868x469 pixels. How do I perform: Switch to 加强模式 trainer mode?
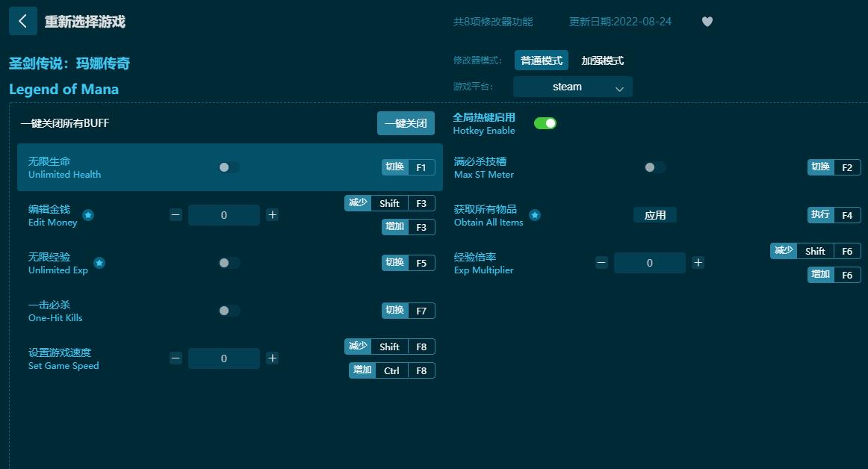(x=602, y=60)
